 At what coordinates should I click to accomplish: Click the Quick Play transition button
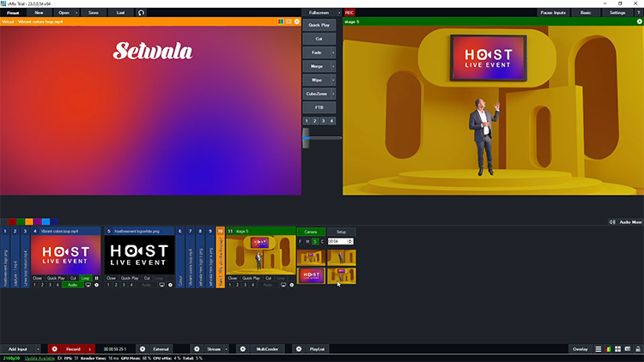[318, 25]
